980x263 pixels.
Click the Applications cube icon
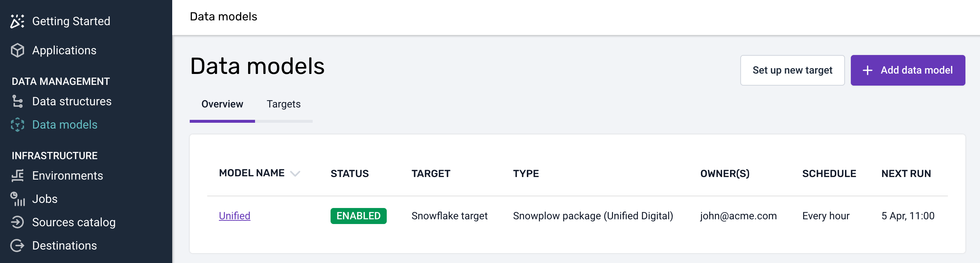coord(17,50)
